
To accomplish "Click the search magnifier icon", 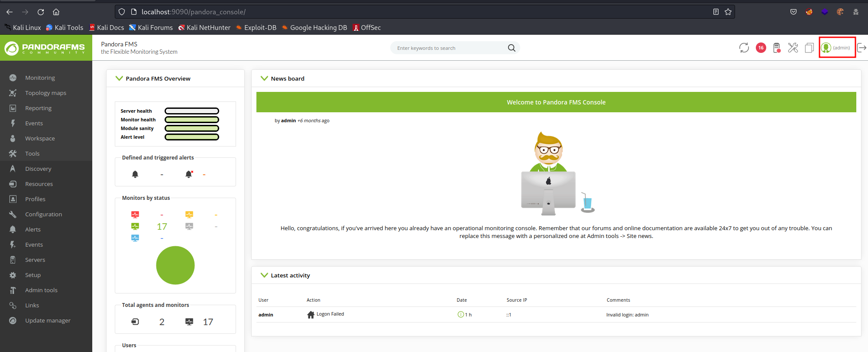I will coord(512,48).
